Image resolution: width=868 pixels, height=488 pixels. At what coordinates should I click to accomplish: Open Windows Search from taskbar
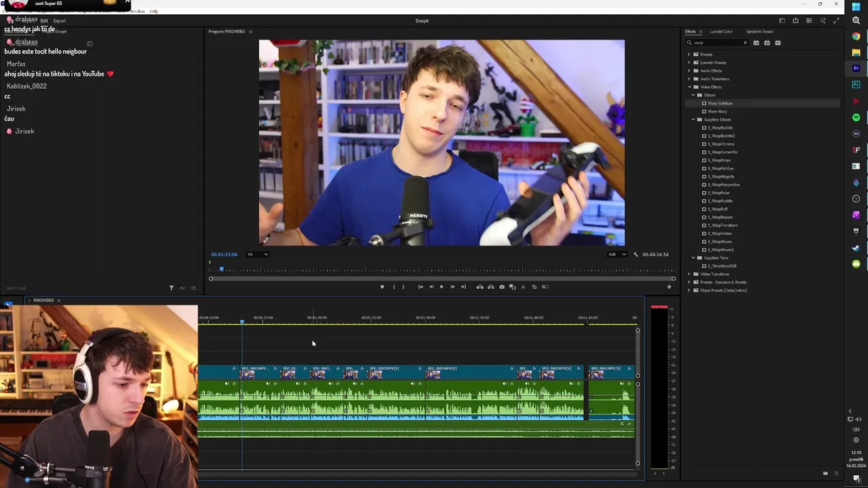856,20
